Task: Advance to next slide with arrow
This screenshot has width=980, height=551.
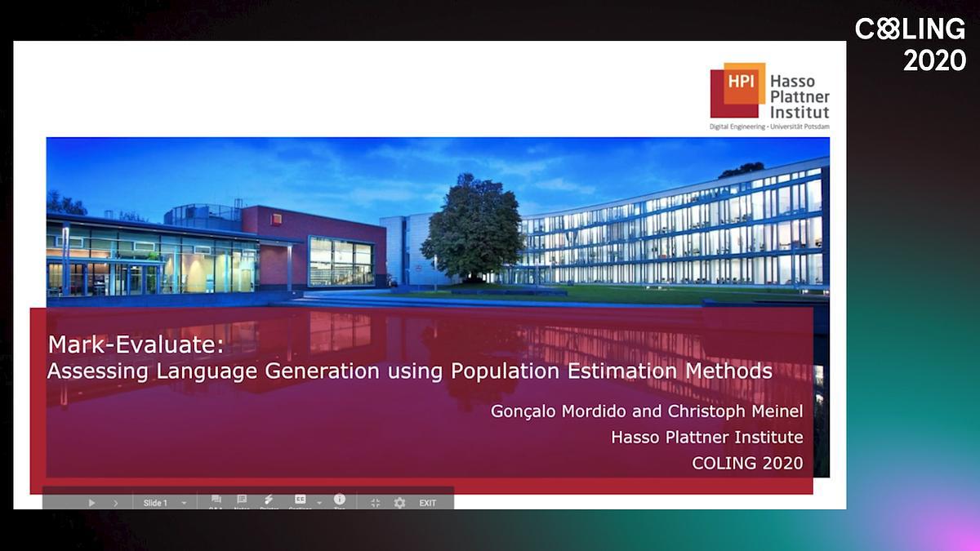Action: [115, 503]
